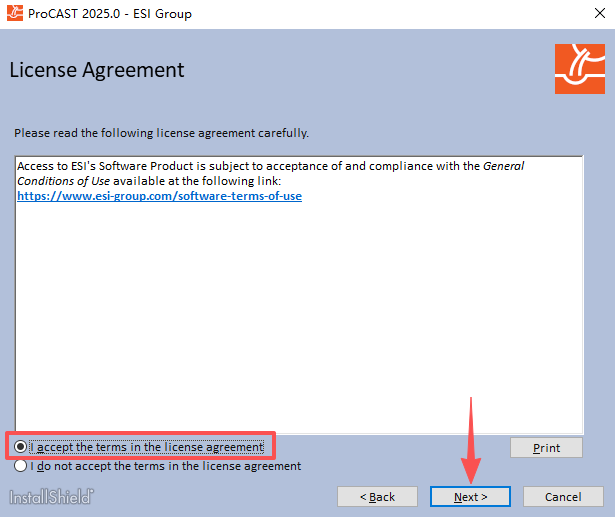The image size is (615, 517).
Task: Select the do not accept radio button circle
Action: point(21,466)
